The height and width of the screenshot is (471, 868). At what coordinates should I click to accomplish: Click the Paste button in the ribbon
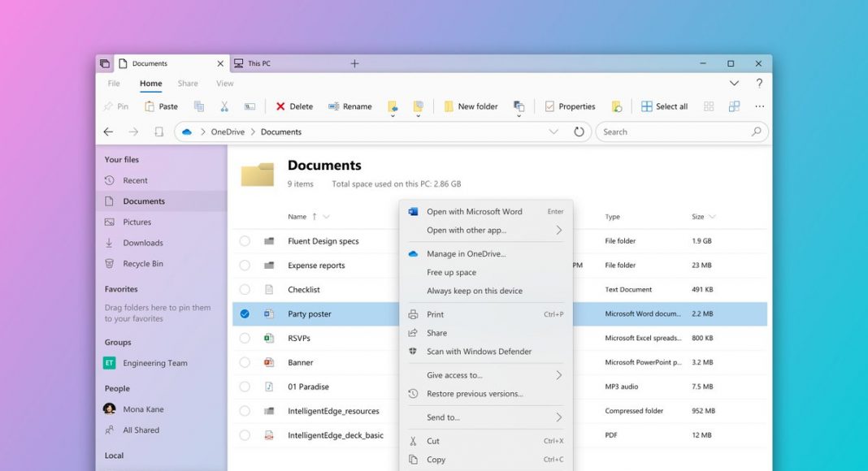tap(161, 106)
